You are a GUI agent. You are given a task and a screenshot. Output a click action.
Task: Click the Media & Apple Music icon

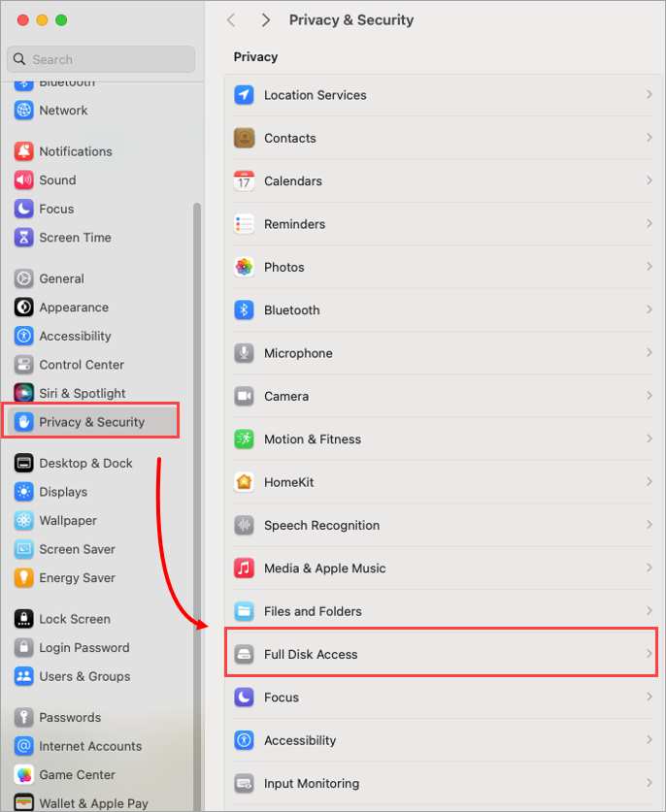244,568
